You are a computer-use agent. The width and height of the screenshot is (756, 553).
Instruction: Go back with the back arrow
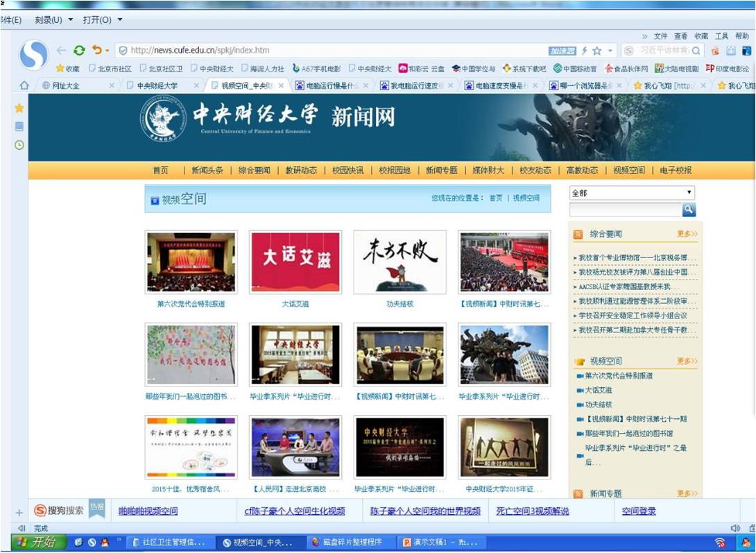(61, 50)
